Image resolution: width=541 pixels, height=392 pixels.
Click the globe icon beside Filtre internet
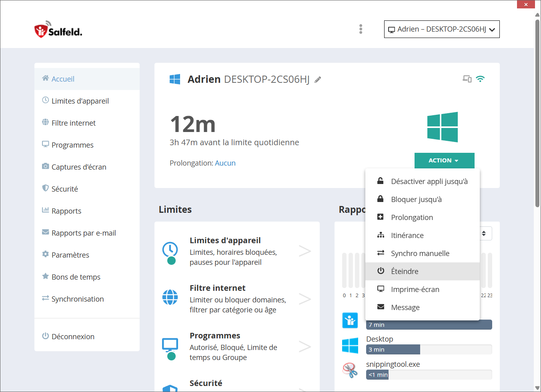(x=45, y=122)
